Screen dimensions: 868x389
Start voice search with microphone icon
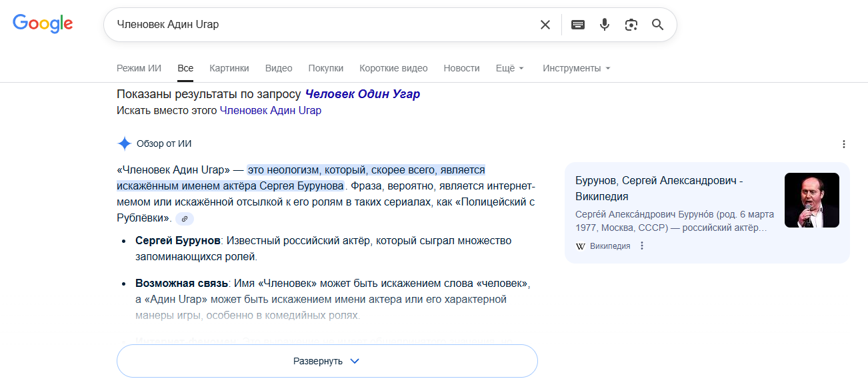click(605, 25)
